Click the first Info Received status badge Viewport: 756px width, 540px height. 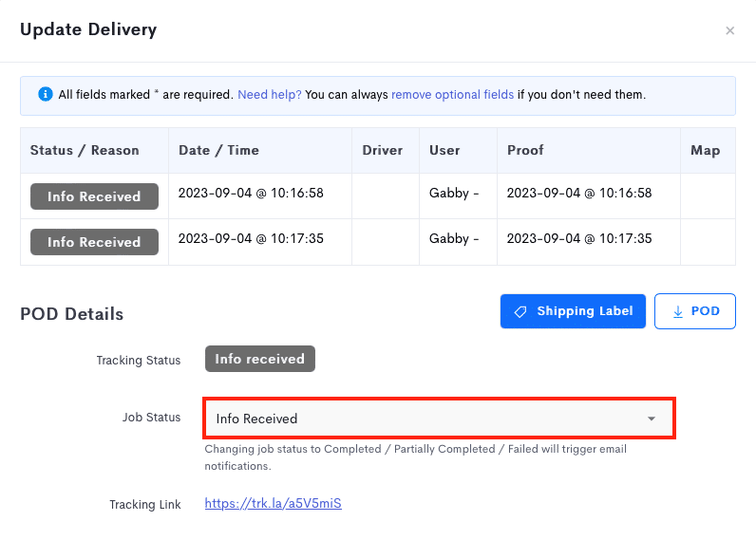(x=94, y=196)
